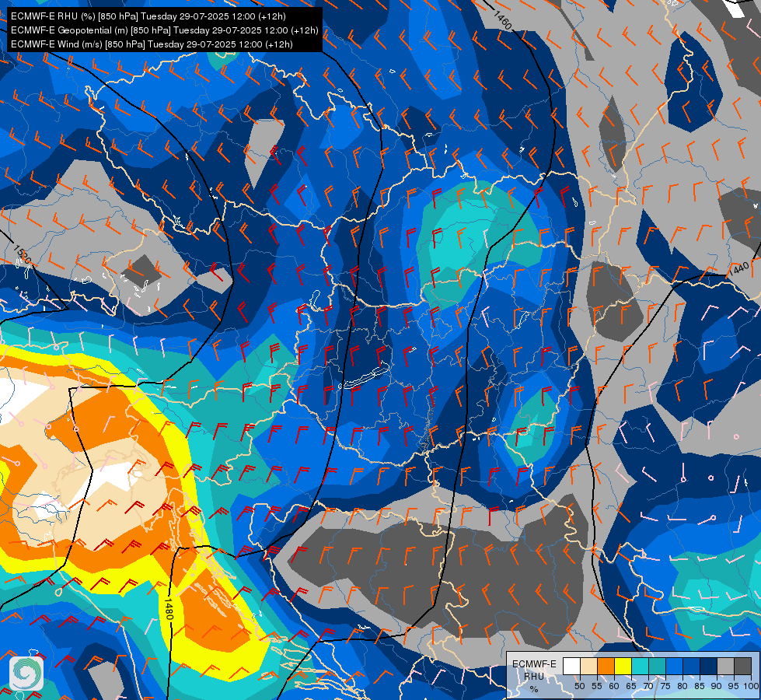This screenshot has height=700, width=761.
Task: Click the 1440 contour label
Action: (x=738, y=268)
